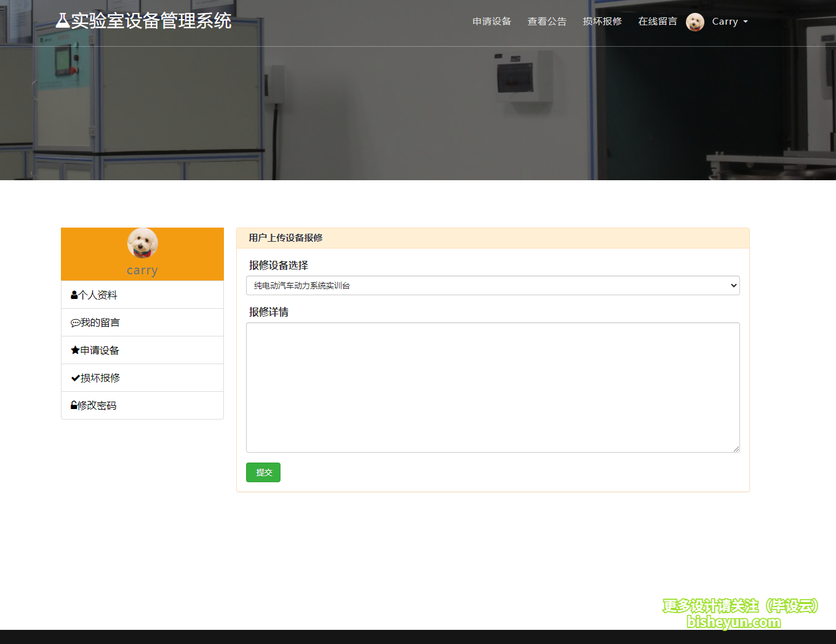Screen dimensions: 836x644
Task: Click the 提交 submit button
Action: pyautogui.click(x=263, y=472)
